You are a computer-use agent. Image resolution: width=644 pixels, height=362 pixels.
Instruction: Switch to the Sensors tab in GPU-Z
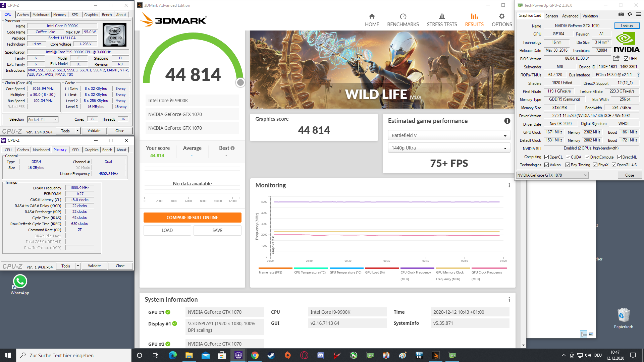coord(551,16)
